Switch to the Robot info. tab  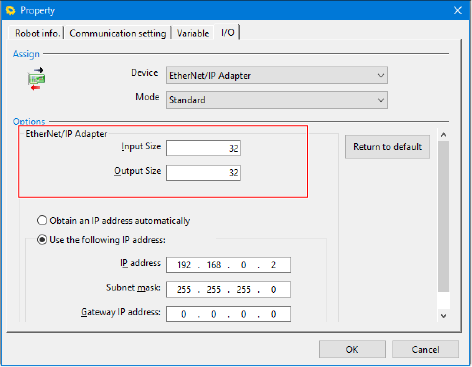[x=37, y=33]
